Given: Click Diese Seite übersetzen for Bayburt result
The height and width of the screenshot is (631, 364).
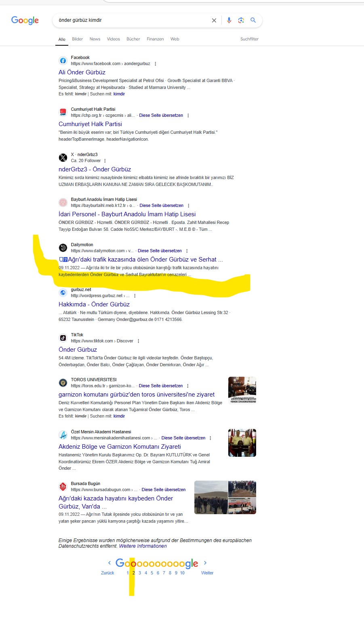Looking at the screenshot, I should (162, 206).
